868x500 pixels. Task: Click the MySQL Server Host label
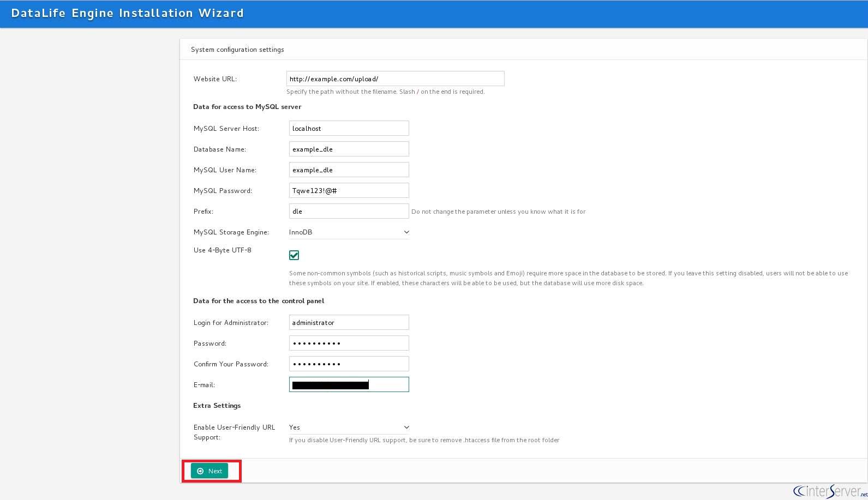pos(226,129)
